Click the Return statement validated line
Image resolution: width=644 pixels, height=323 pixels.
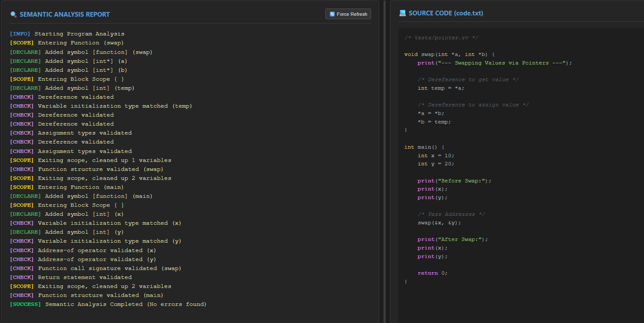click(71, 277)
